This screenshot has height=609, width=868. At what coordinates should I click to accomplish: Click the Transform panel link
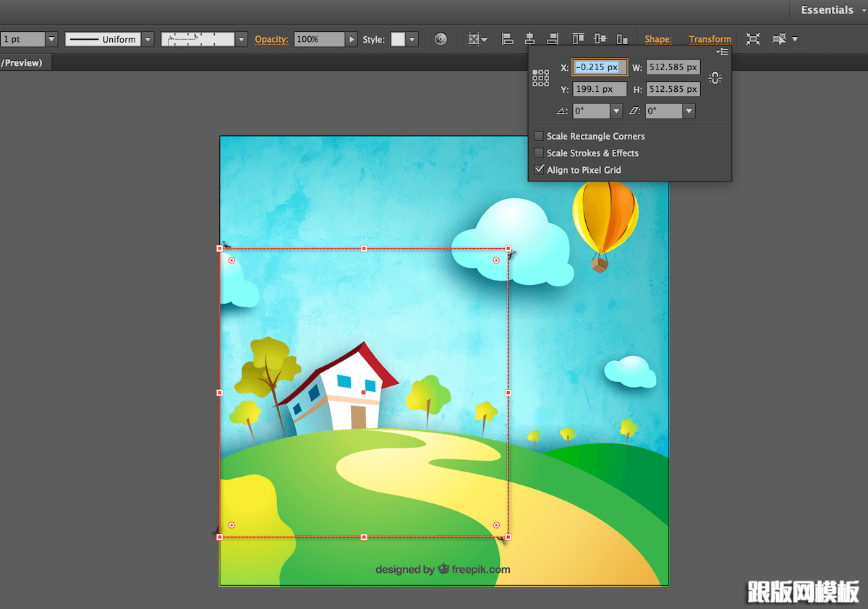point(710,39)
